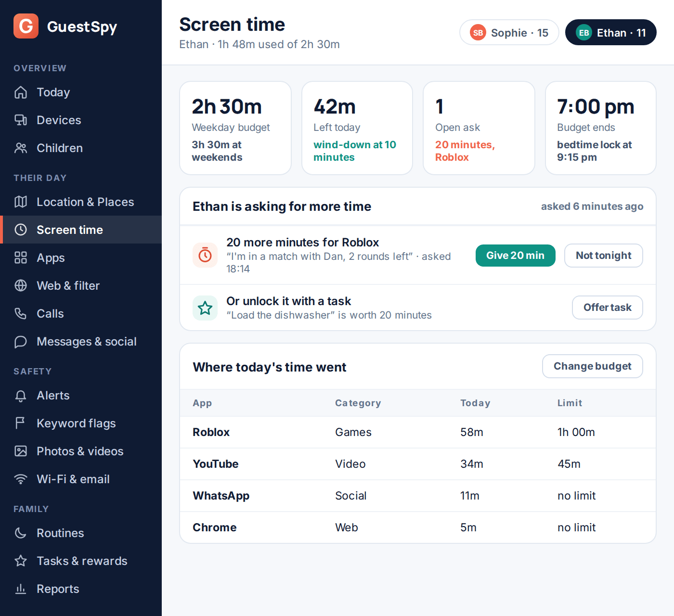Image resolution: width=674 pixels, height=616 pixels.
Task: Open Web & filter settings
Action: [x=81, y=285]
